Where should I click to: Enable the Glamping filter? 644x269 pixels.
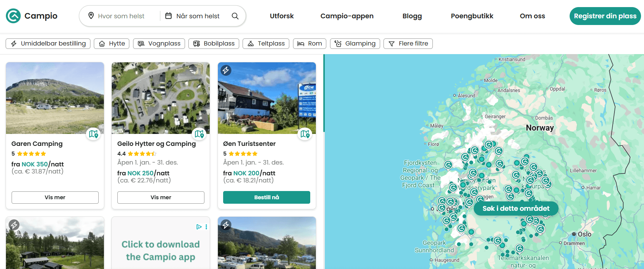(355, 44)
